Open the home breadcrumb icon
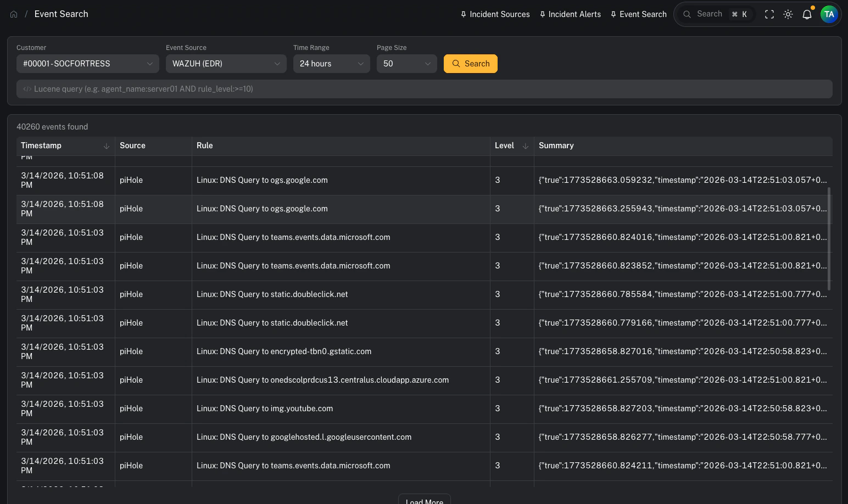The image size is (848, 504). click(x=14, y=14)
